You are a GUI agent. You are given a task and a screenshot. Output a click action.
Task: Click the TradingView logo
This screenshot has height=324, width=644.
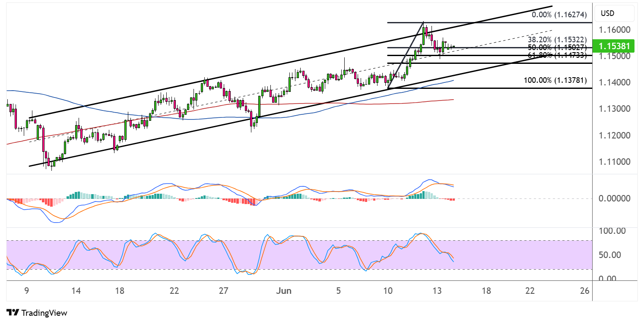coord(37,313)
